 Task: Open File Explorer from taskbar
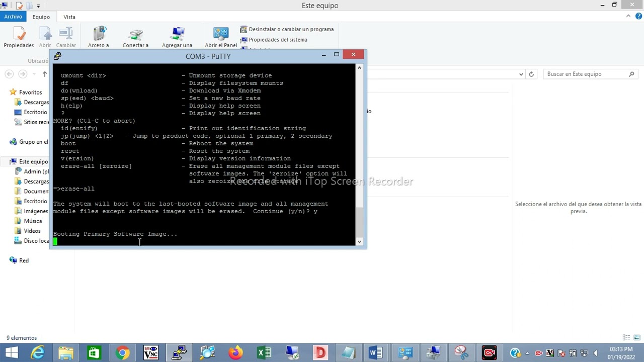pos(66,352)
